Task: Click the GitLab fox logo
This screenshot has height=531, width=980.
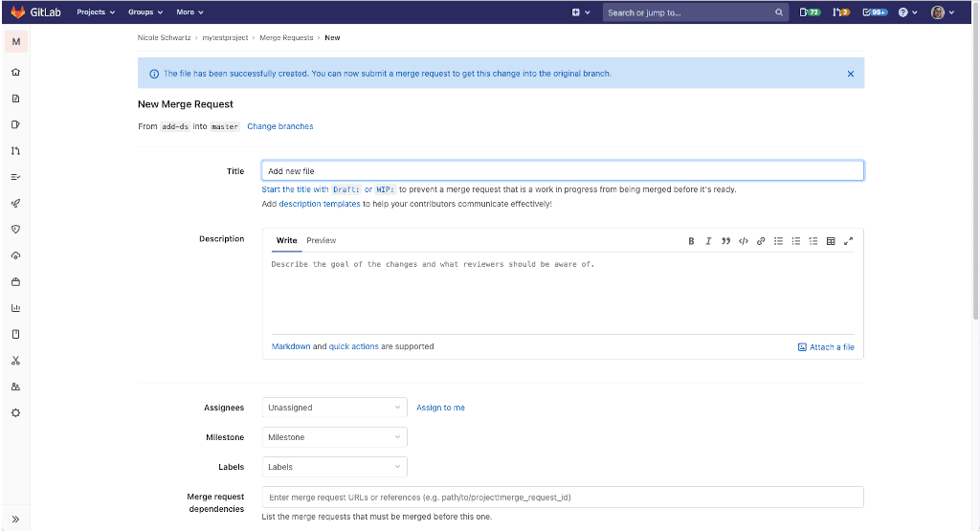Action: (17, 11)
